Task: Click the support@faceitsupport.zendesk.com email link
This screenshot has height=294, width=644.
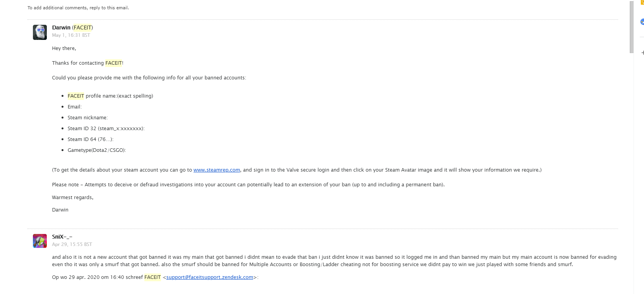Action: (209, 277)
